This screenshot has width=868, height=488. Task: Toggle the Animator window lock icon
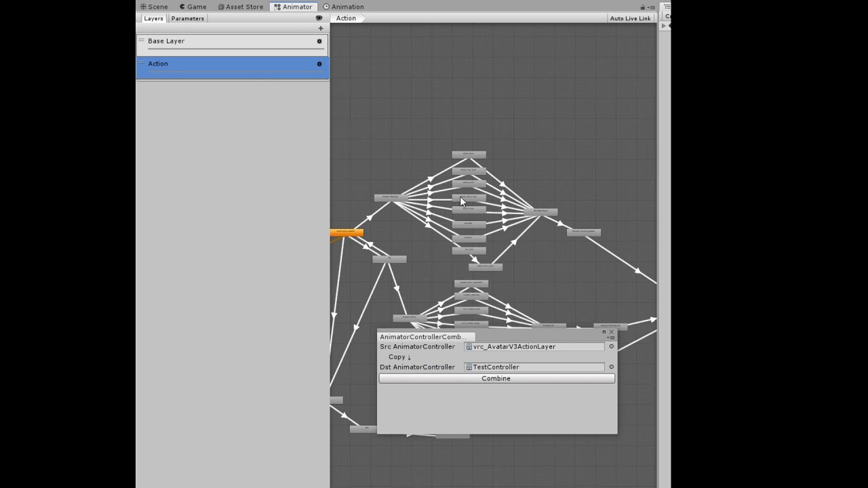click(642, 7)
